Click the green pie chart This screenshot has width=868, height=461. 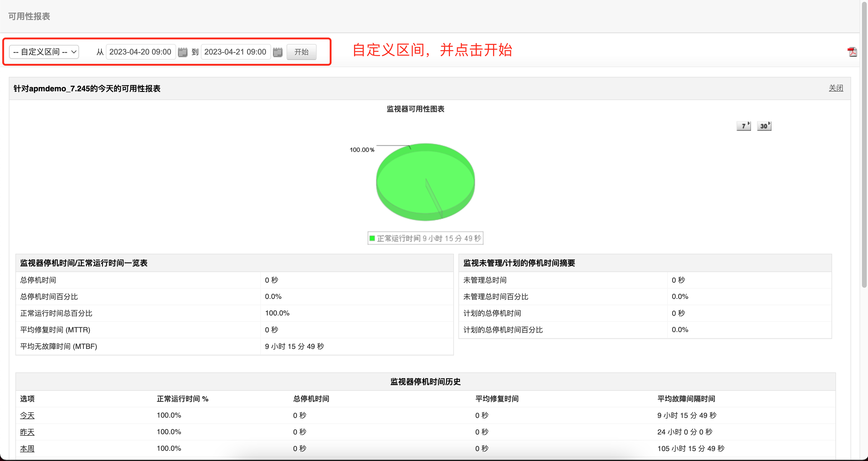[x=425, y=182]
